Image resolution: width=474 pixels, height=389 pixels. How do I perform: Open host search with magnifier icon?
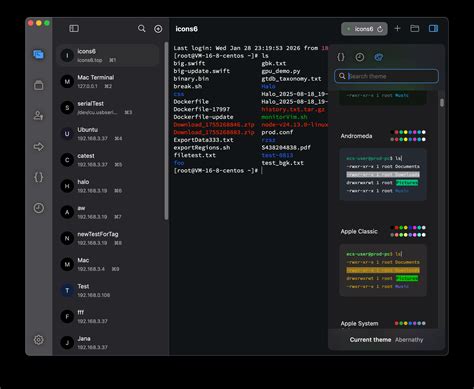[x=142, y=29]
